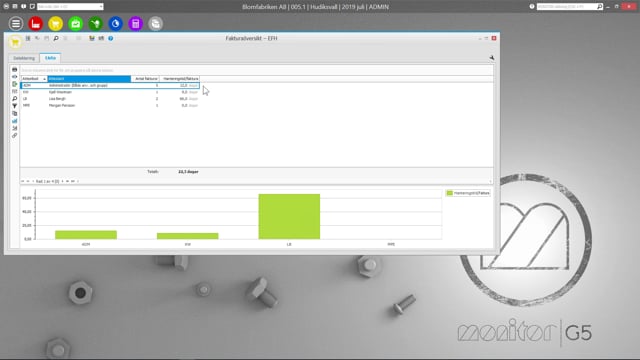Open the red factory module icon
Image resolution: width=640 pixels, height=360 pixels.
click(x=36, y=24)
